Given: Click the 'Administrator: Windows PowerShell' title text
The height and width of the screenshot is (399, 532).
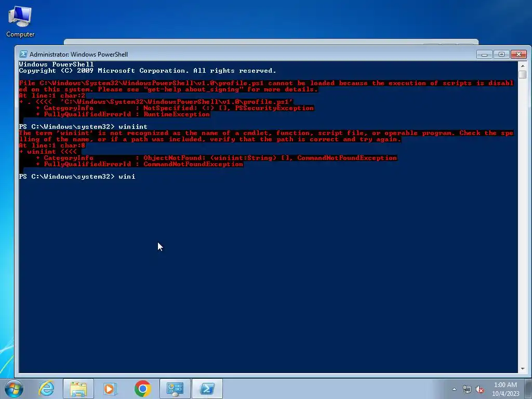Looking at the screenshot, I should click(79, 54).
